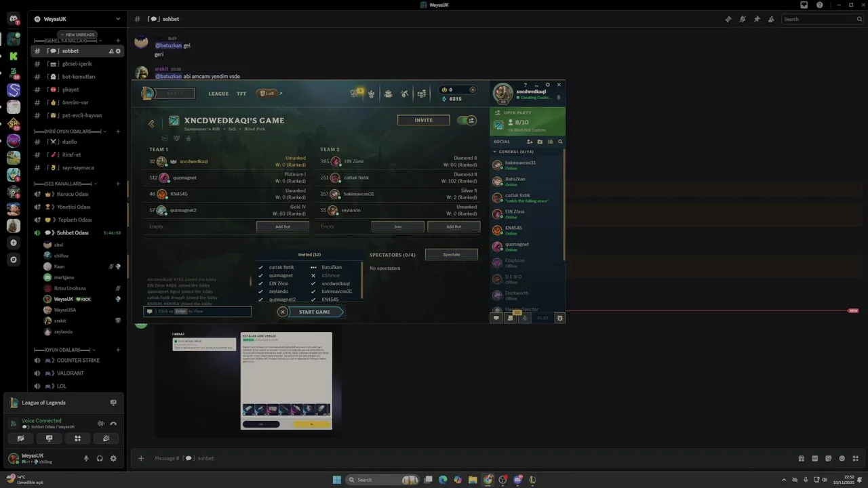Open the purple S server icon
The width and height of the screenshot is (868, 488).
[14, 90]
